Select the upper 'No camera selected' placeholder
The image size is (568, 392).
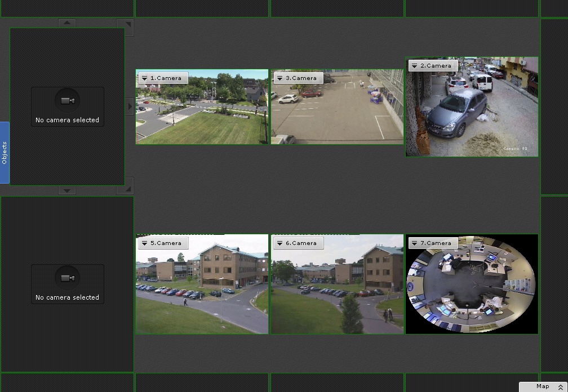67,107
